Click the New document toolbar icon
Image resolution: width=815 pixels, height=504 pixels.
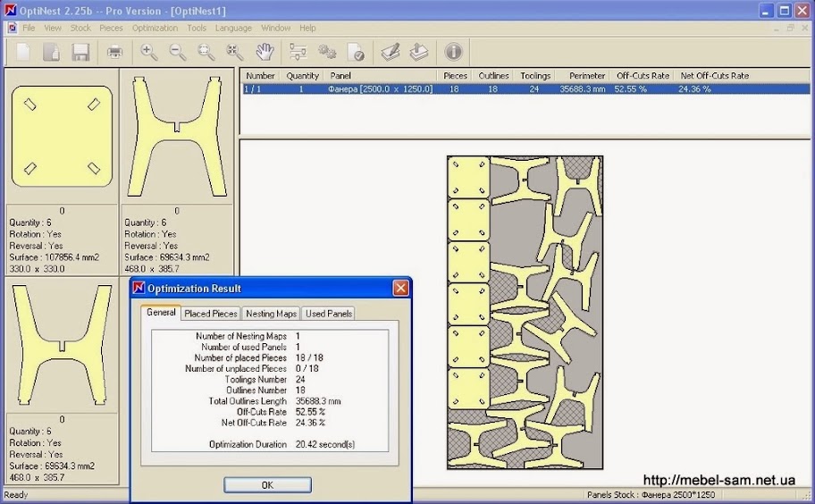[x=24, y=52]
